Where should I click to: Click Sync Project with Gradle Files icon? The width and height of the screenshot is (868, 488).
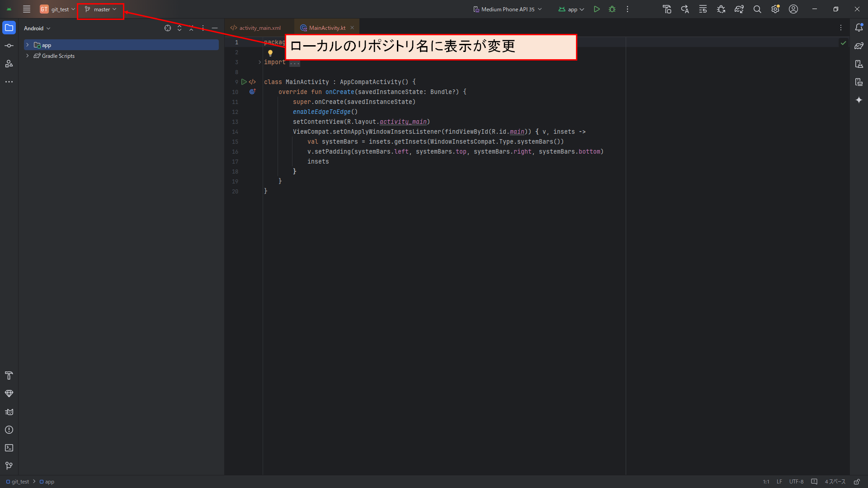[x=739, y=9]
